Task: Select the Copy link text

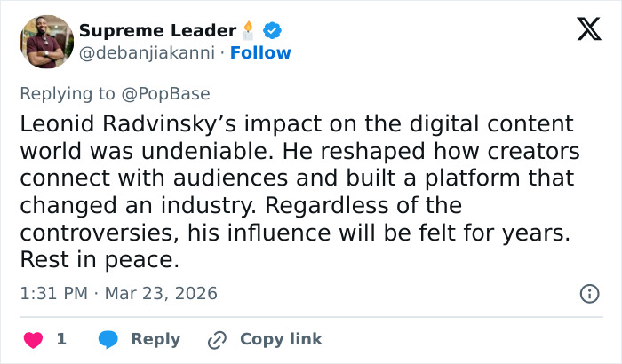Action: pyautogui.click(x=281, y=339)
